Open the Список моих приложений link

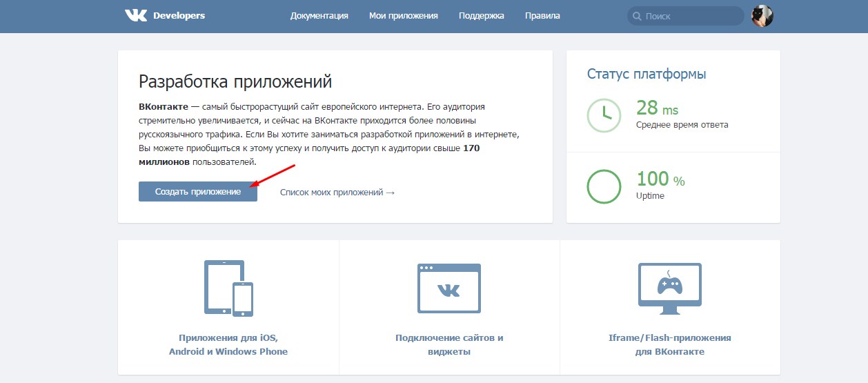pos(337,192)
